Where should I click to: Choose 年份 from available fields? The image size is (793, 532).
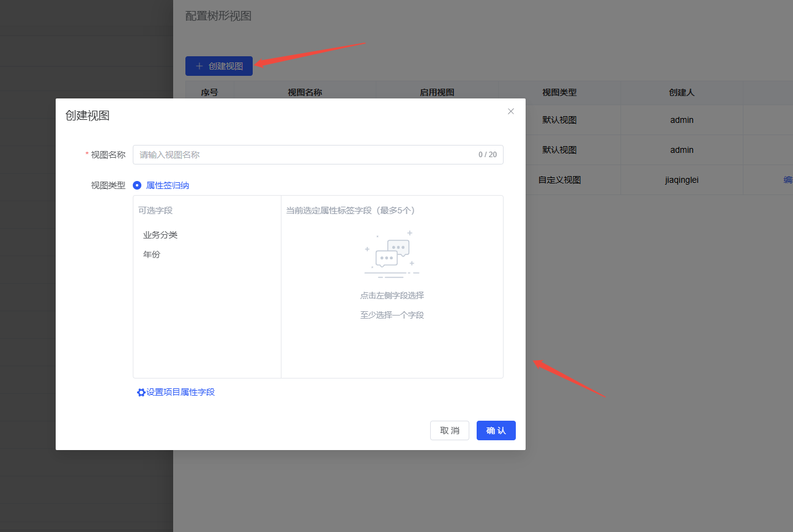point(152,254)
